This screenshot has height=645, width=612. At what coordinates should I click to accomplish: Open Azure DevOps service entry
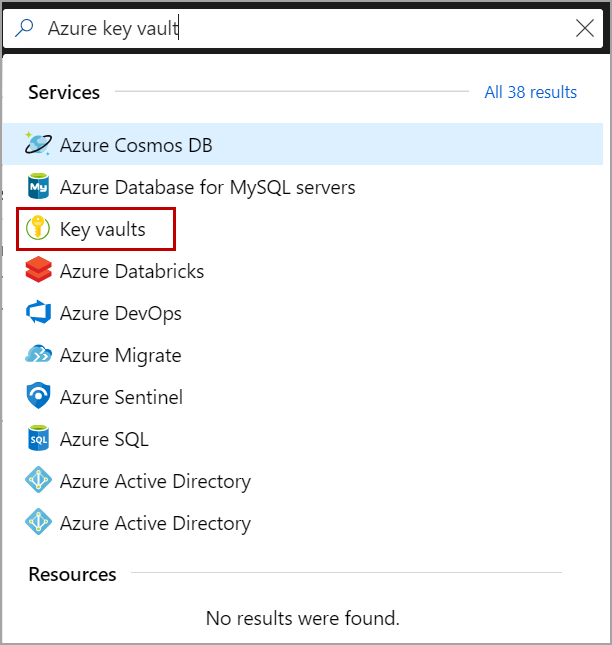pos(121,313)
